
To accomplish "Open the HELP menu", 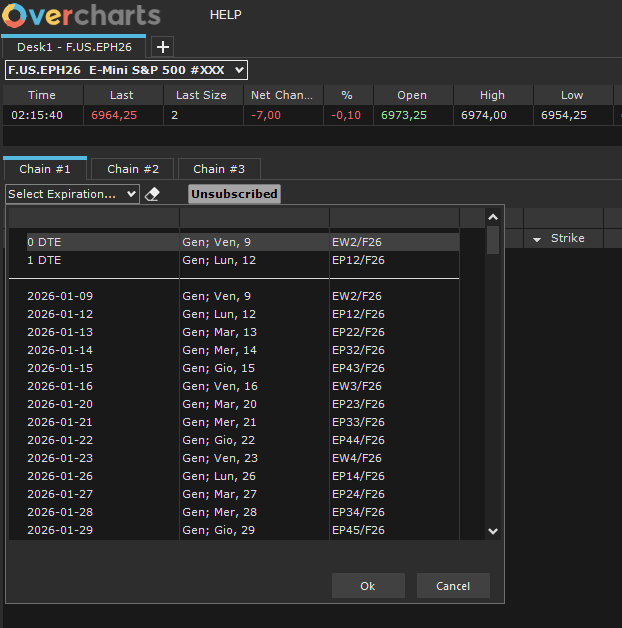I will click(x=225, y=15).
